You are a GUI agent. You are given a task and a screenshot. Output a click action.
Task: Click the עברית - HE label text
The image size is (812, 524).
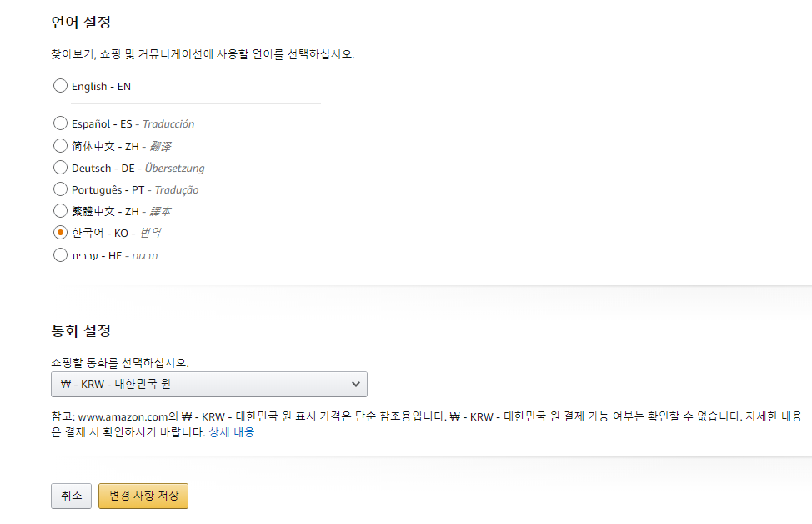[114, 255]
